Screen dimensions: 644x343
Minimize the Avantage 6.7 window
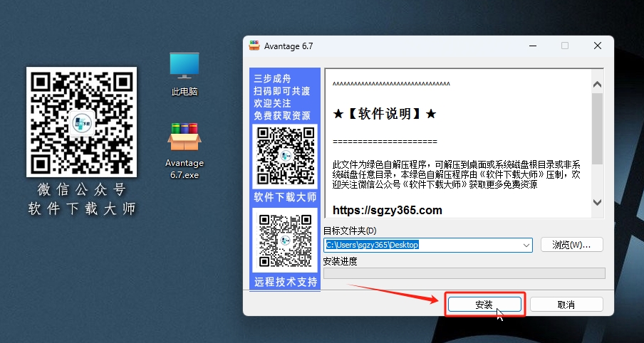[533, 46]
